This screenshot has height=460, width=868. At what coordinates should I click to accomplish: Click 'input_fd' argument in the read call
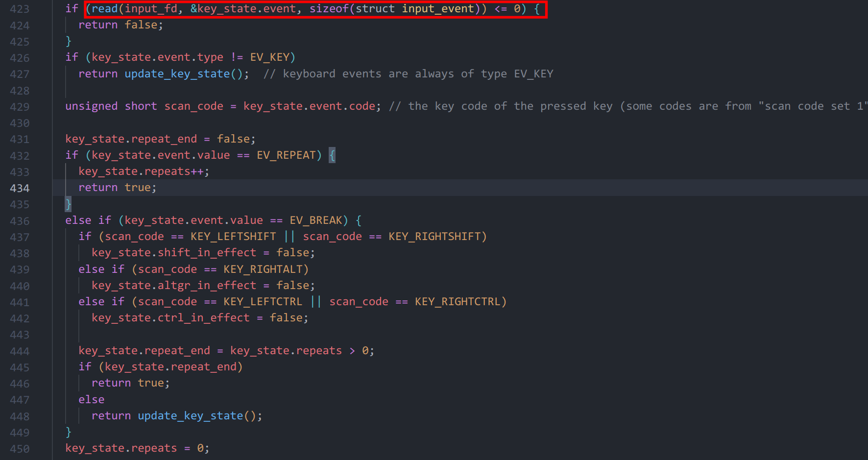click(x=151, y=9)
